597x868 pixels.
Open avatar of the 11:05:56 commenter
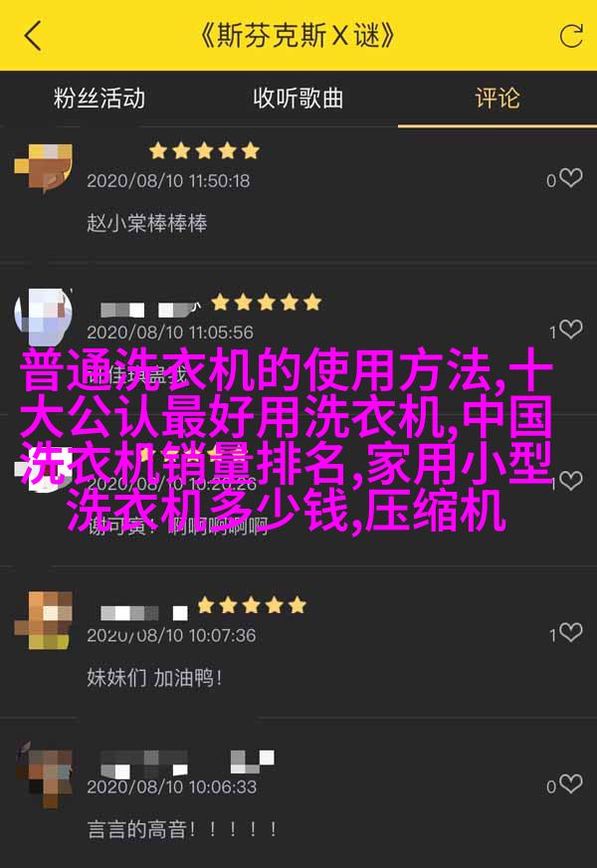point(43,318)
